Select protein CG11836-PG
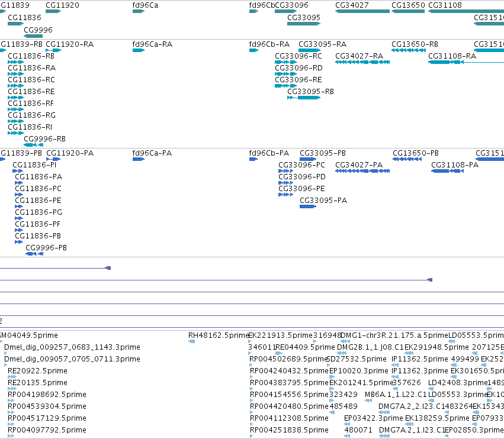The width and height of the screenshot is (504, 439). click(19, 218)
